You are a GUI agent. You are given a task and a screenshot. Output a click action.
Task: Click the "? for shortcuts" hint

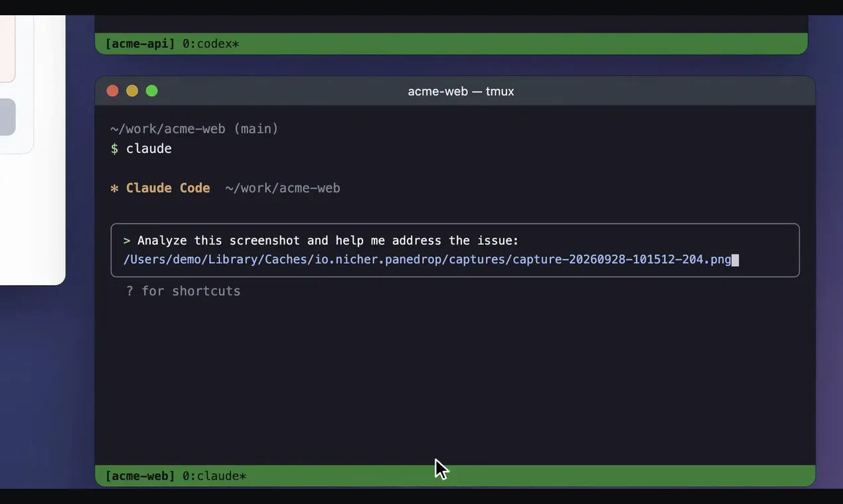coord(183,291)
